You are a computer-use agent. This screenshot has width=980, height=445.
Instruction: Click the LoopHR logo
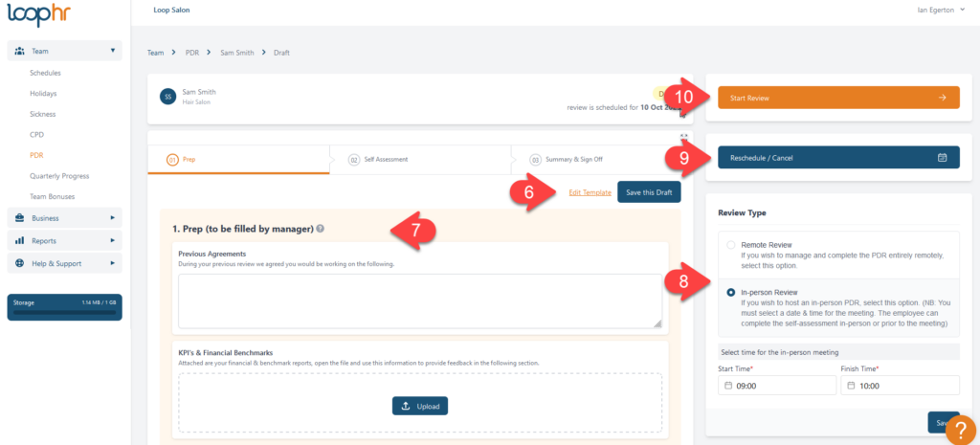pos(38,15)
